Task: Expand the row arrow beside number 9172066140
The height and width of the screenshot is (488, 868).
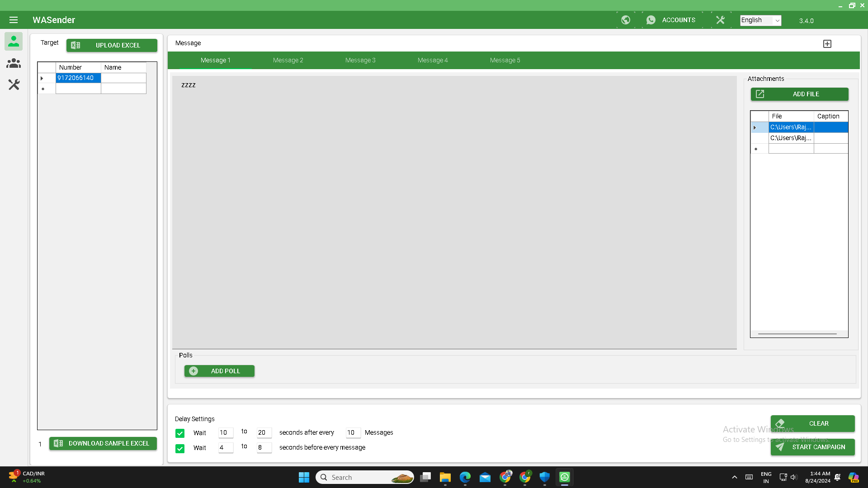Action: coord(42,78)
